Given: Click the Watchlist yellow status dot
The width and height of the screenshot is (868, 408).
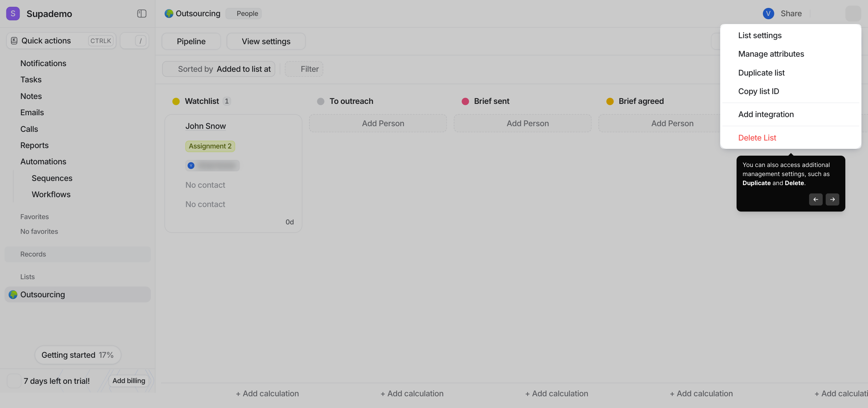Looking at the screenshot, I should (x=176, y=101).
